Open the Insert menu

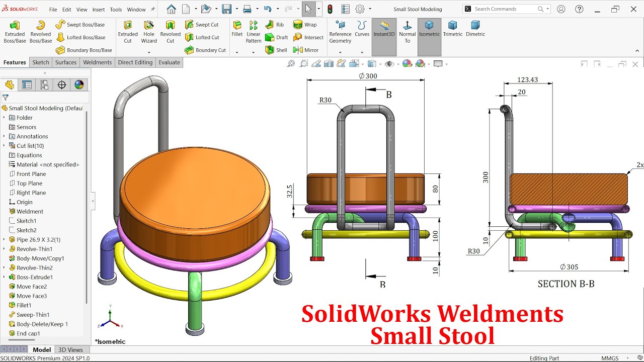99,10
